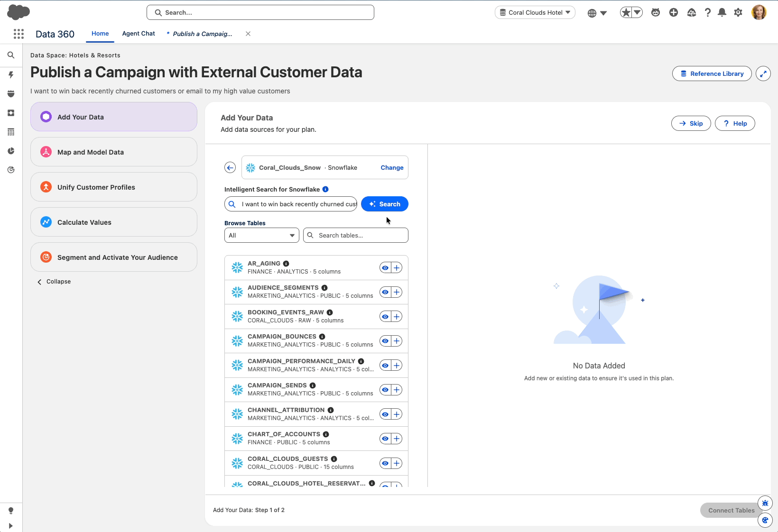The image size is (778, 532).
Task: Open the Astro guidance icon
Action: 656,13
